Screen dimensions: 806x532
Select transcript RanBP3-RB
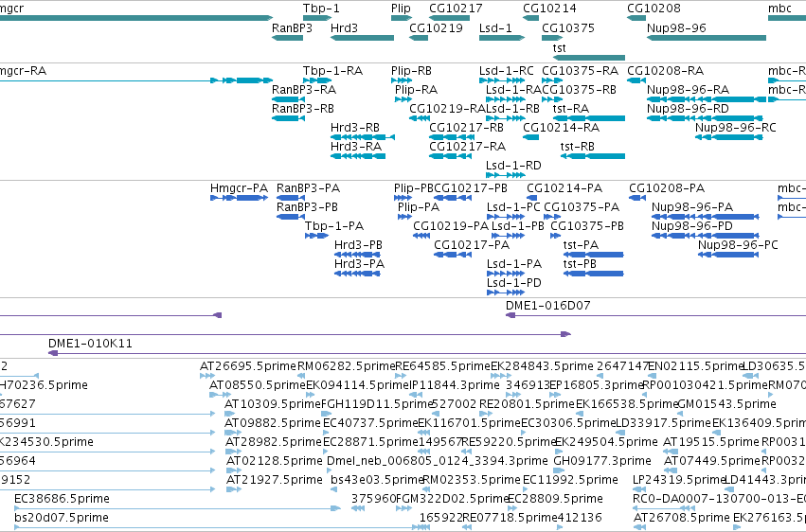pyautogui.click(x=288, y=118)
